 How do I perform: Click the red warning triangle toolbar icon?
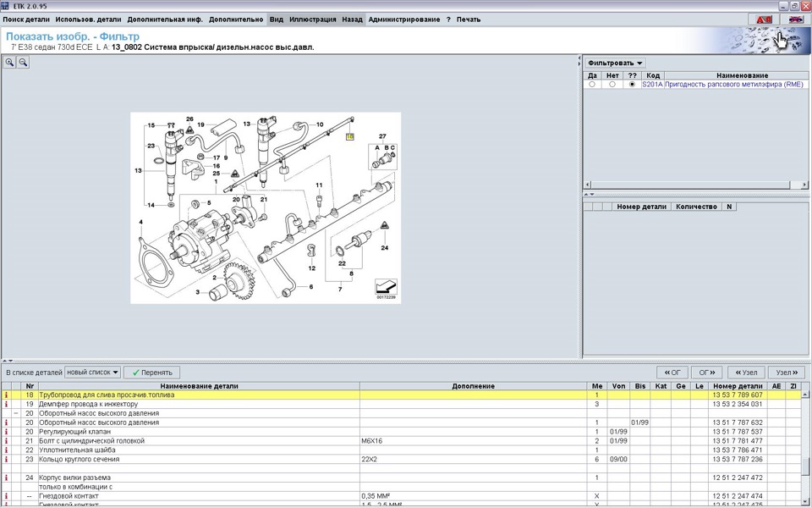pos(764,19)
